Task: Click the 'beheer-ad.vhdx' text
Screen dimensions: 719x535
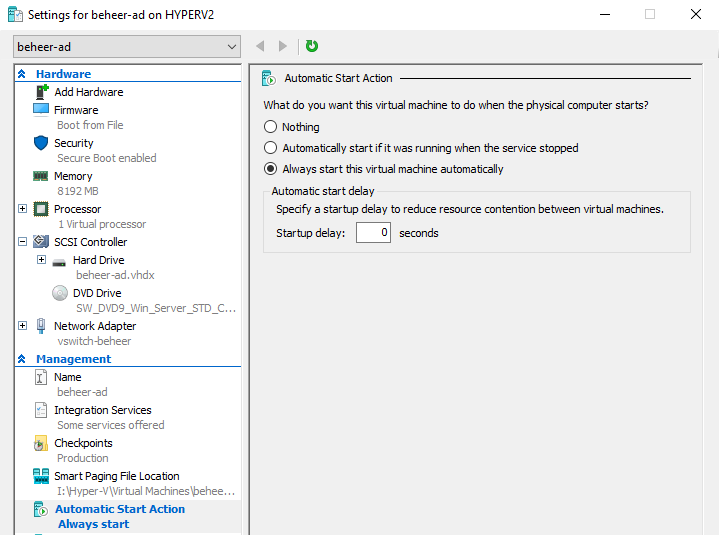Action: click(x=116, y=275)
